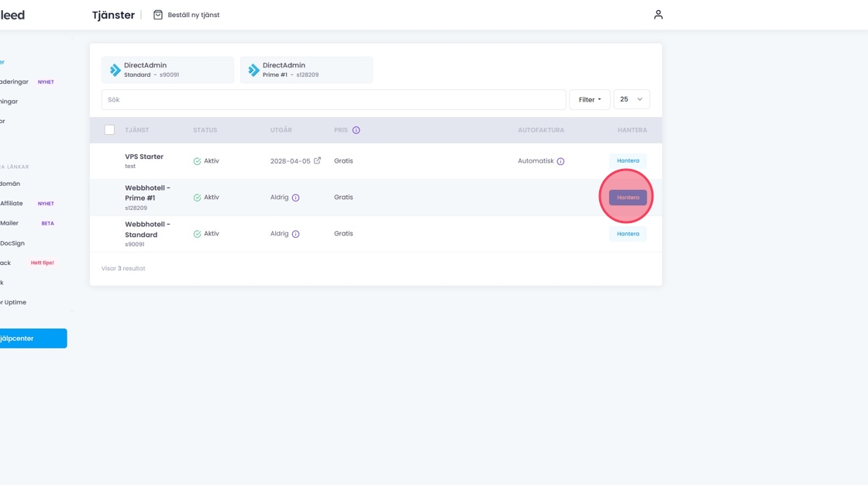Toggle the select-all checkbox in table header
This screenshot has width=868, height=485.
click(x=109, y=130)
